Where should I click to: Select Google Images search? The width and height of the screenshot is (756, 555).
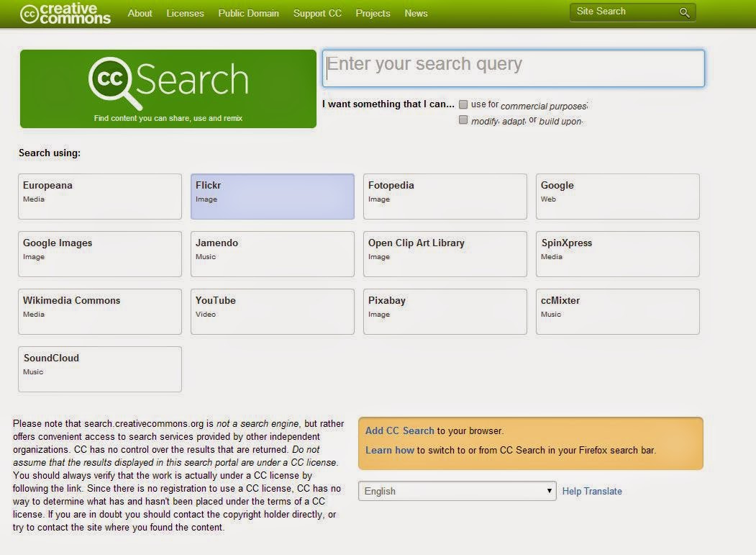[x=100, y=254]
